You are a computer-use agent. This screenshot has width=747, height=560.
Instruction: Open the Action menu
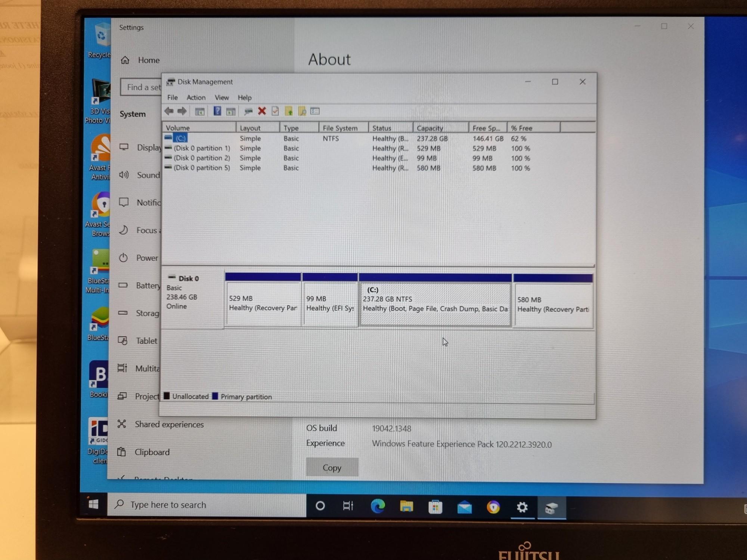tap(196, 97)
